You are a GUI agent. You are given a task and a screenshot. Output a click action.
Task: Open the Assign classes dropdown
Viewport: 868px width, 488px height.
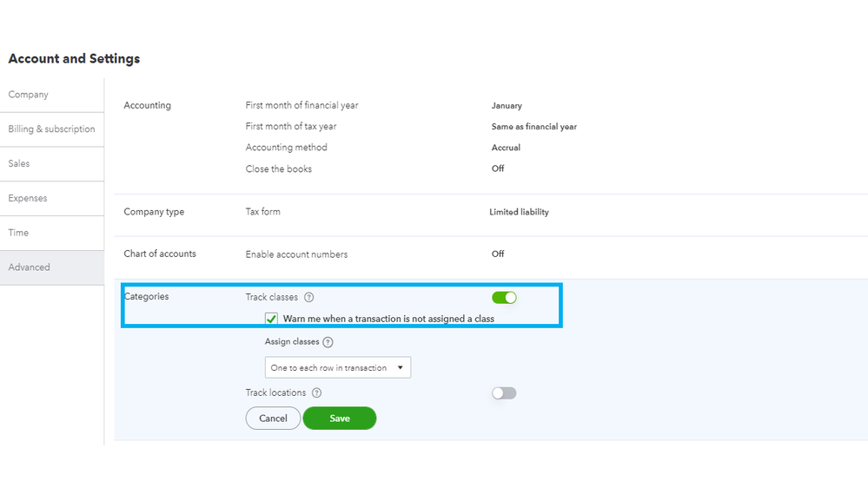337,367
